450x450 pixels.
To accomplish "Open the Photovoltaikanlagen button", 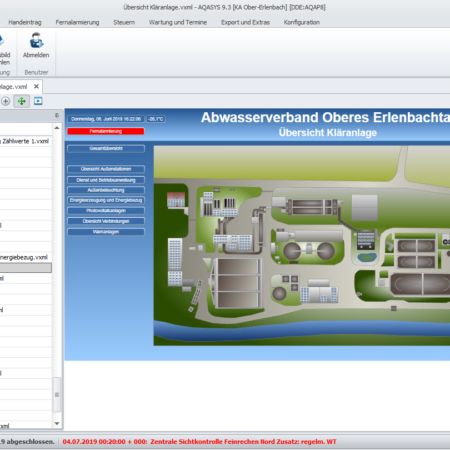I will [x=106, y=211].
